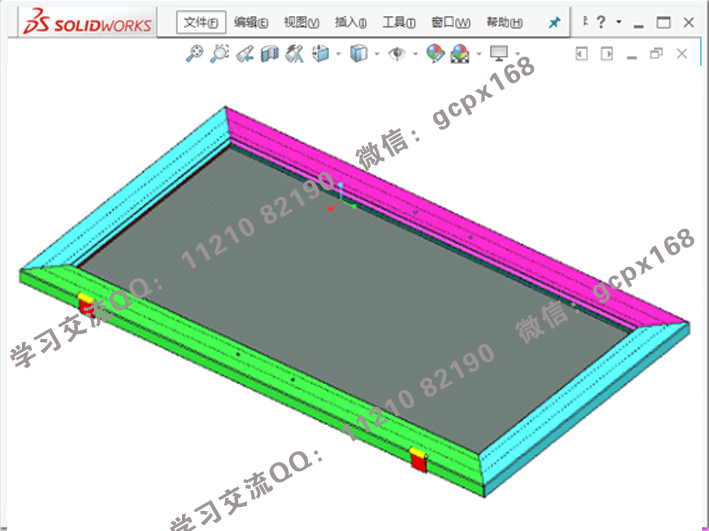This screenshot has height=531, width=709.
Task: Click the View Orientation cube icon
Action: point(321,55)
